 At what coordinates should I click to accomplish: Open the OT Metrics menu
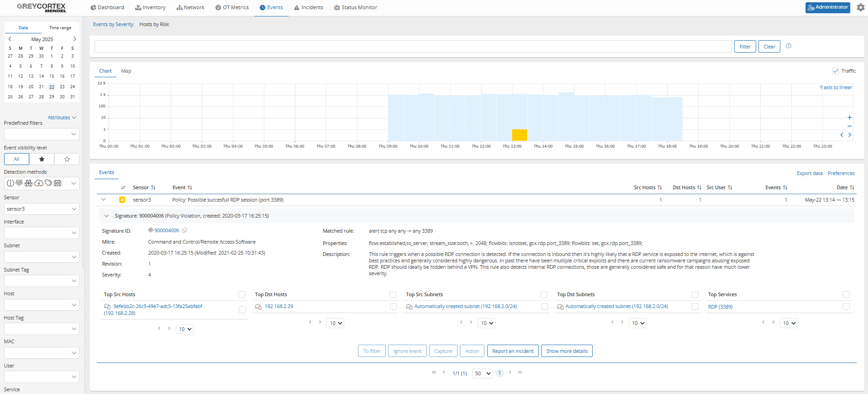[232, 7]
